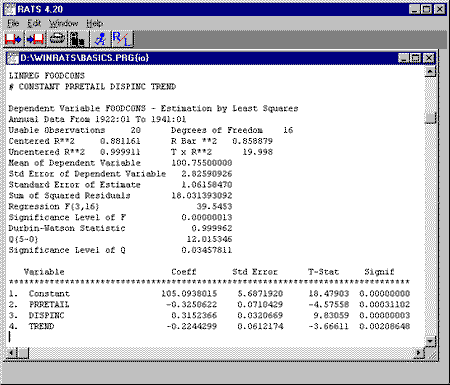Viewport: 450px width, 385px height.
Task: Close the RATS 4.20 main window
Action: pos(440,9)
